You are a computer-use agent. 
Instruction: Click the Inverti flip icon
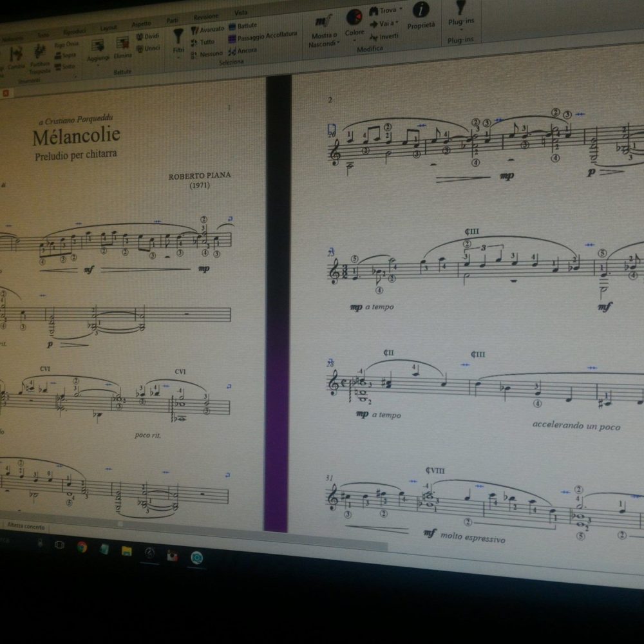click(374, 37)
